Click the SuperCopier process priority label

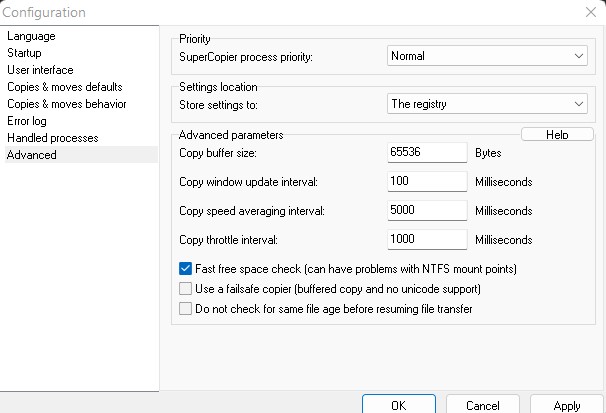pos(246,57)
